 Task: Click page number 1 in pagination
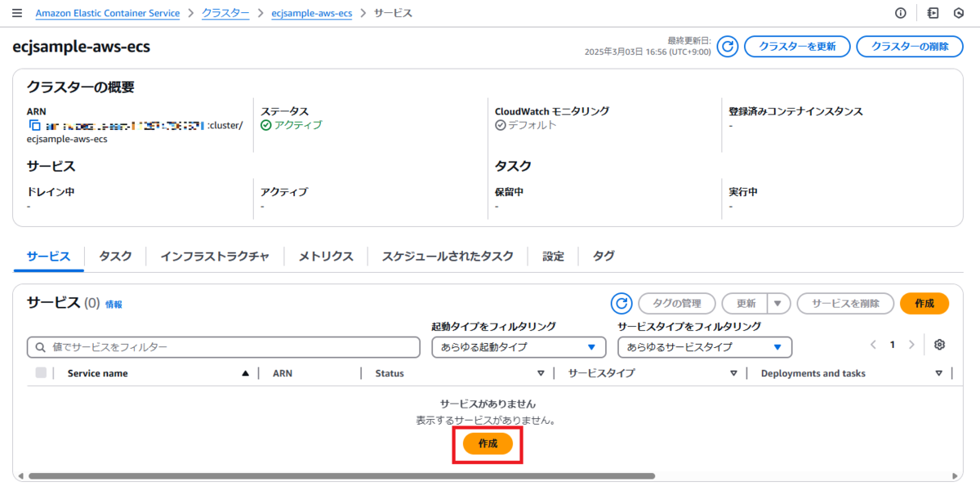point(893,346)
